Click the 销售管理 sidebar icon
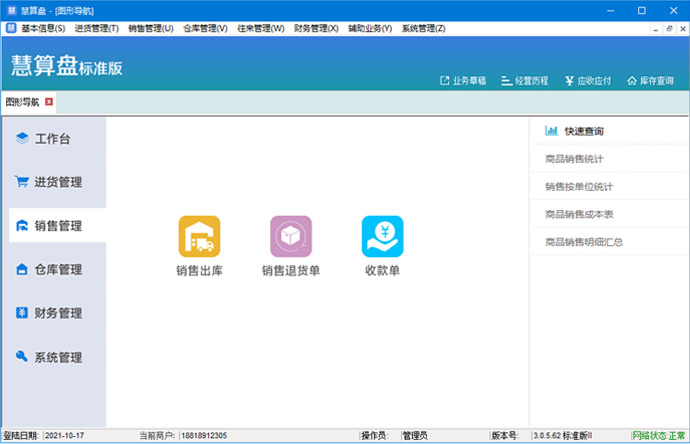 [22, 225]
